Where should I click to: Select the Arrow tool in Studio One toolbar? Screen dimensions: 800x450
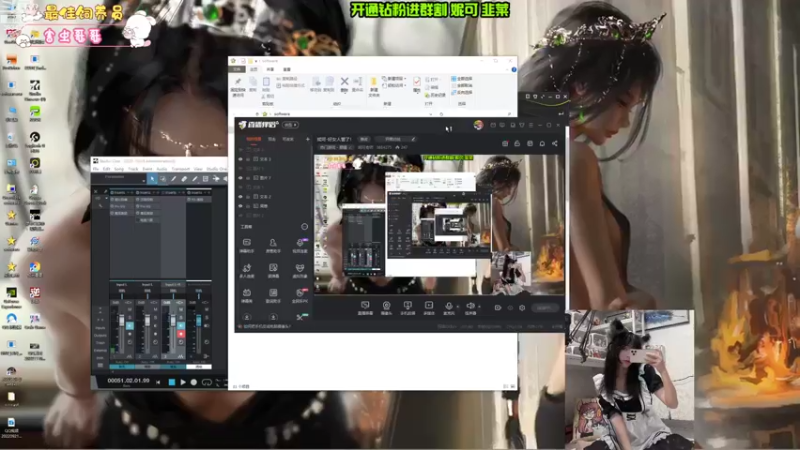coord(152,179)
